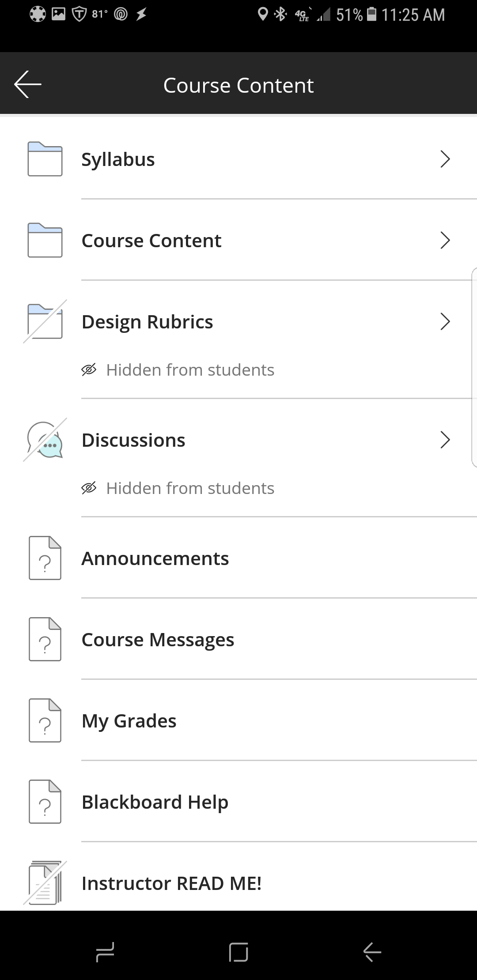The width and height of the screenshot is (477, 980).
Task: Tap the Discussions speech bubble icon
Action: coord(45,440)
